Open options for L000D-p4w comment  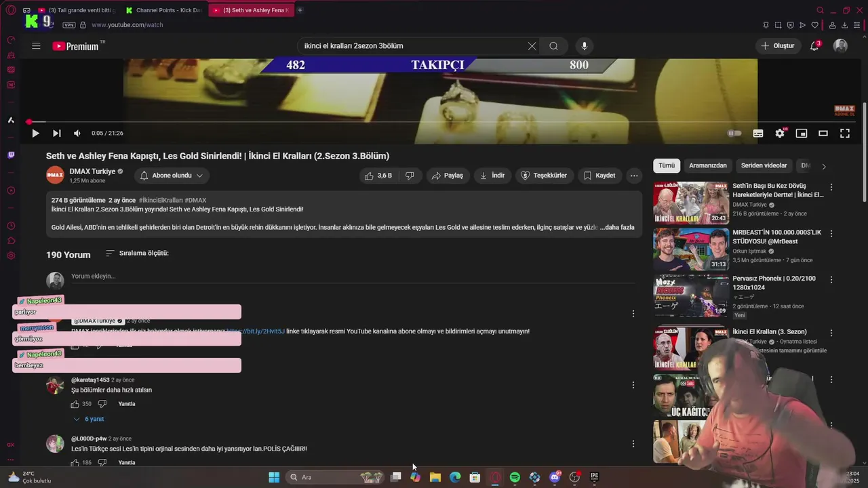pyautogui.click(x=633, y=444)
